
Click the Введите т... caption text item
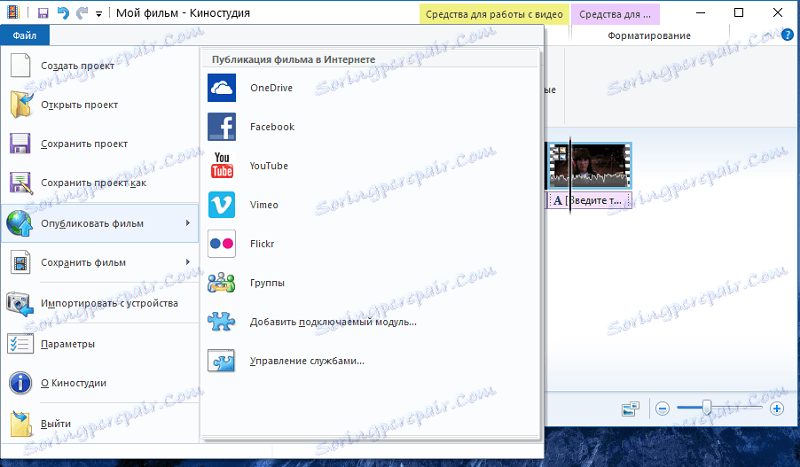pyautogui.click(x=589, y=200)
